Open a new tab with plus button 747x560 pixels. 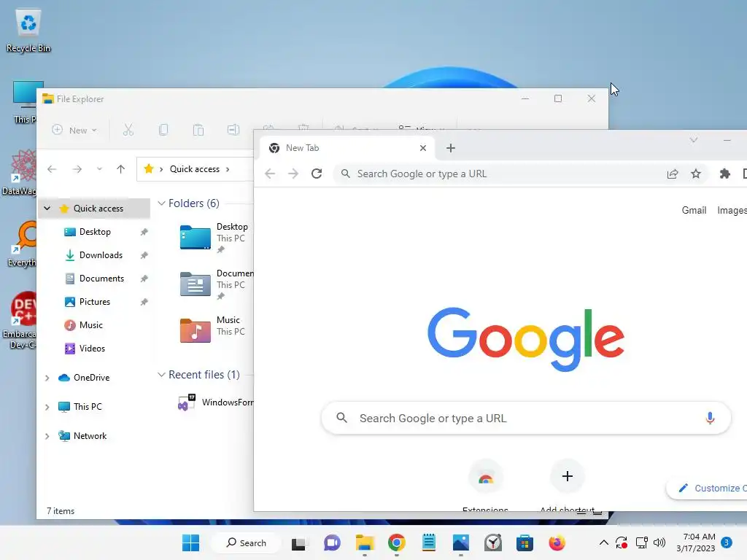click(451, 148)
